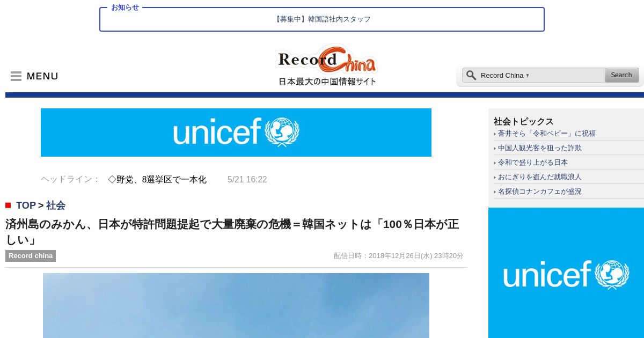This screenshot has width=644, height=338.
Task: Open the 社会 breadcrumb category
Action: tap(56, 205)
